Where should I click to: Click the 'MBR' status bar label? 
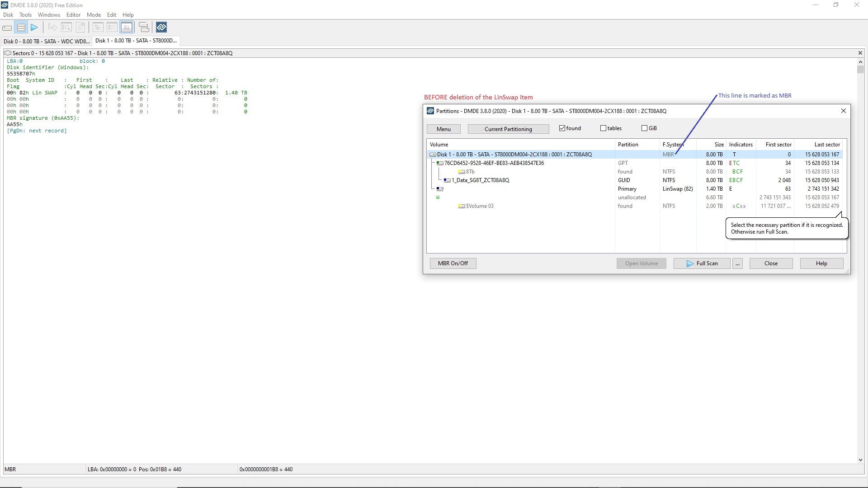pos(10,469)
